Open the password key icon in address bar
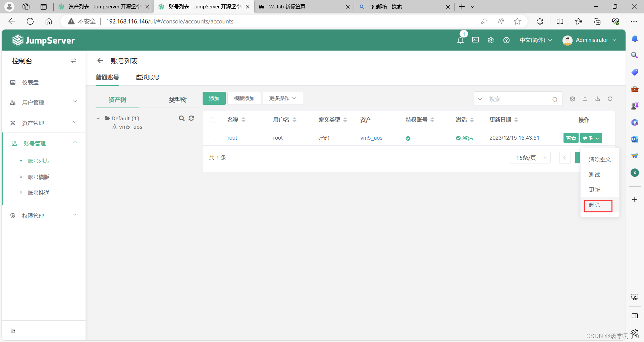The height and width of the screenshot is (342, 644). point(484,21)
